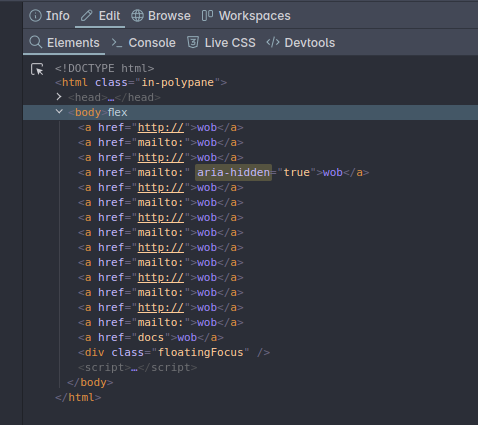Select the anchor with href docs

(151, 337)
